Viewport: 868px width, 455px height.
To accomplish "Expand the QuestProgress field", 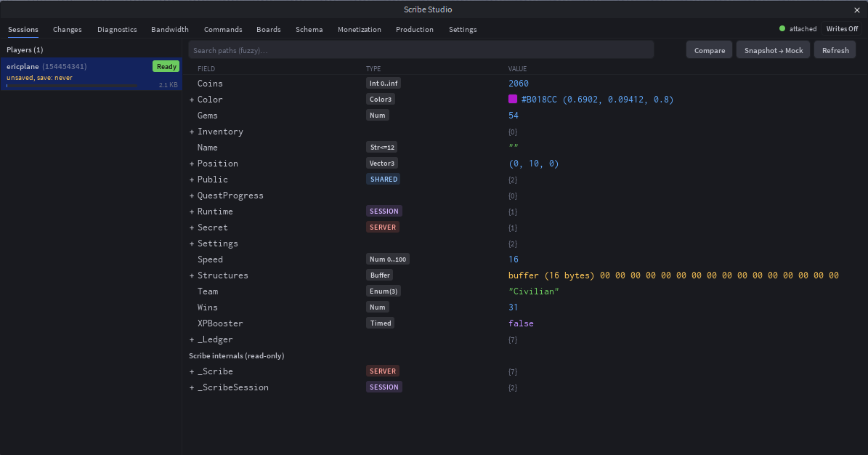I will pos(192,196).
